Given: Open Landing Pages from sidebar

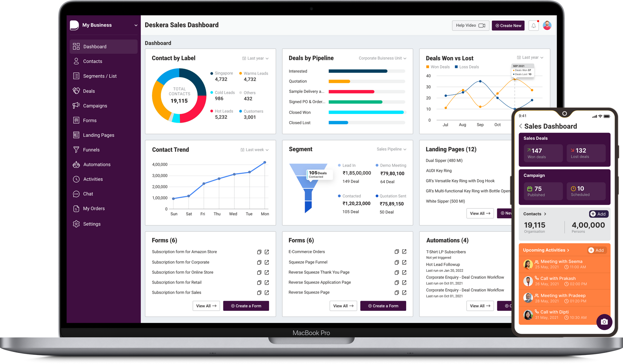Looking at the screenshot, I should coord(98,135).
